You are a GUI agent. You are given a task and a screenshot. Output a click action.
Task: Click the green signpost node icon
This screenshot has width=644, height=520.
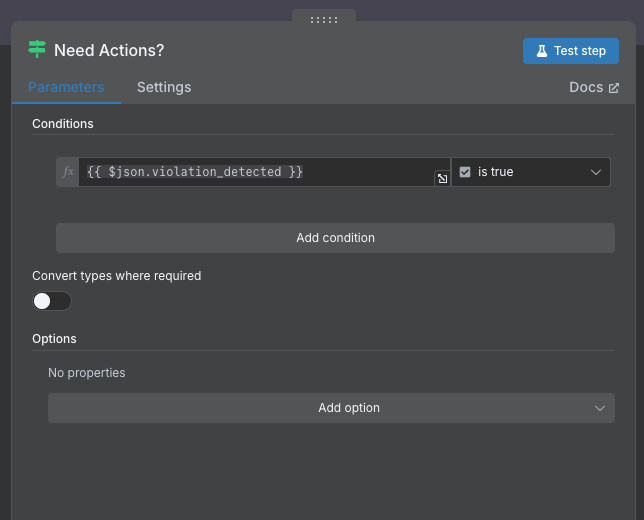(x=37, y=49)
